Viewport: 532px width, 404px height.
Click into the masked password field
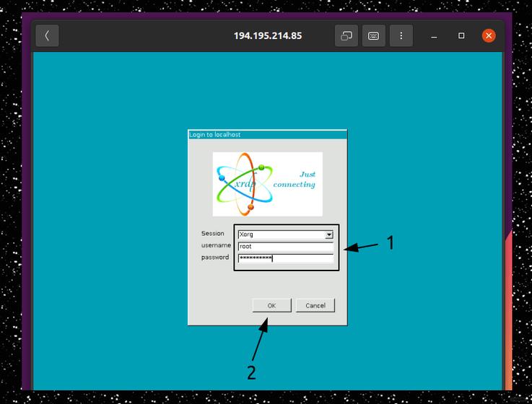(x=285, y=258)
